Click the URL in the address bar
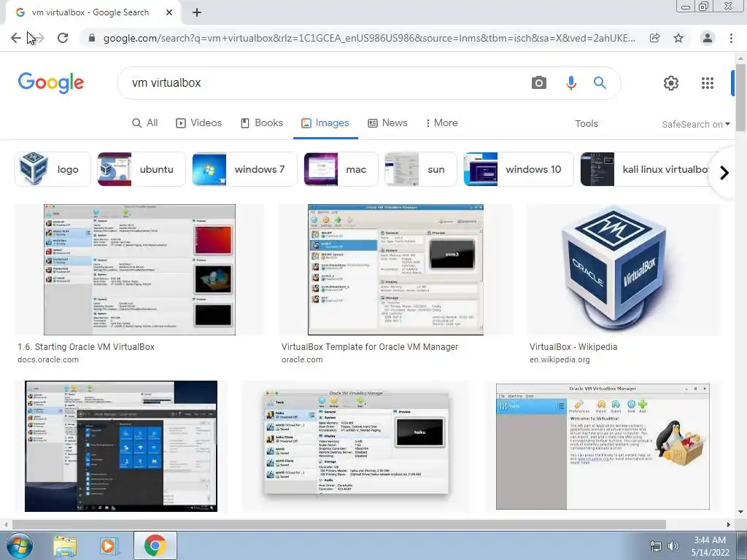This screenshot has height=560, width=747. [x=369, y=38]
